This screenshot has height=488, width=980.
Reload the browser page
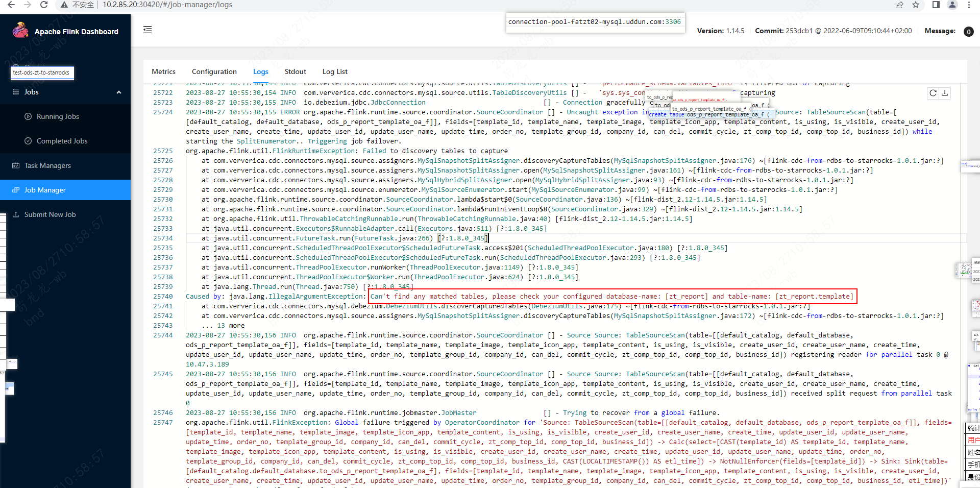coord(44,5)
